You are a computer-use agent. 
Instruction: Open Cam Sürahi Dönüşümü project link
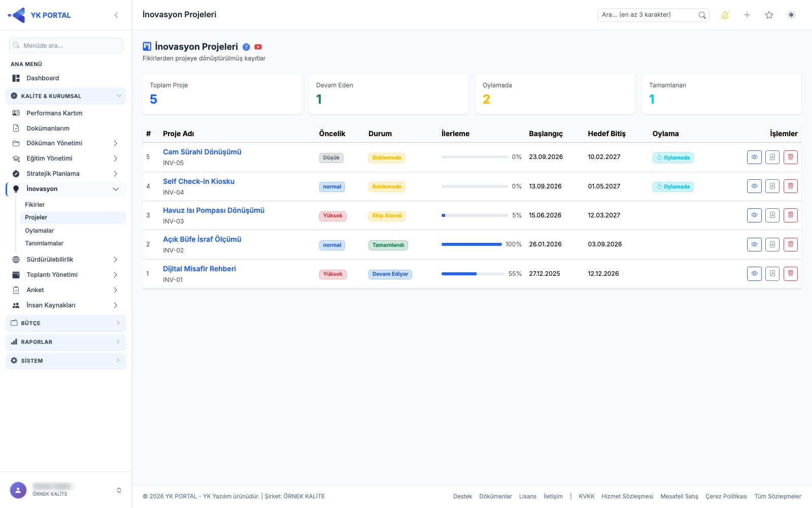coord(202,152)
